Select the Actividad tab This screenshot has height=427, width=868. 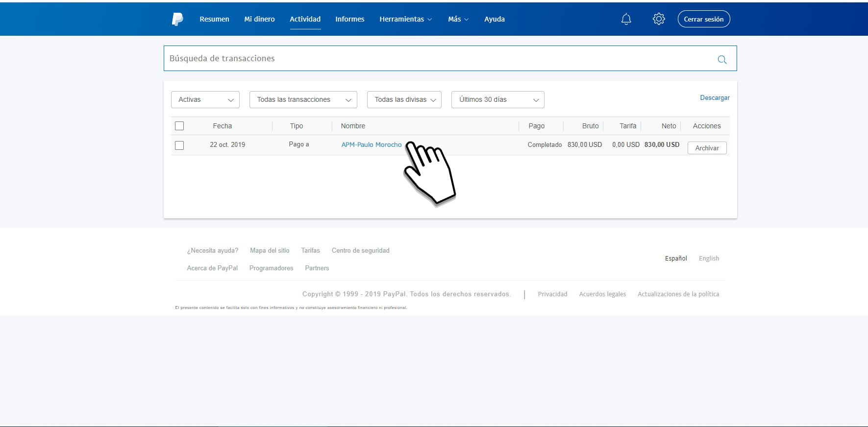[x=305, y=19]
